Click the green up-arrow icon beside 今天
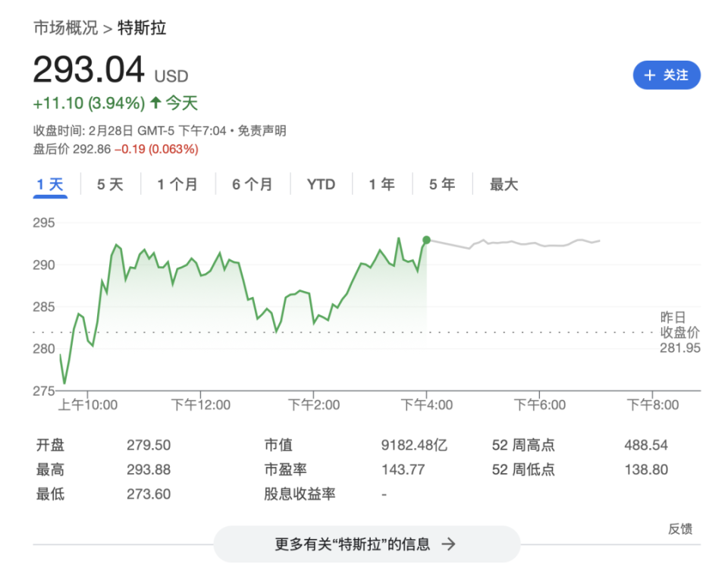This screenshot has height=564, width=728. [156, 102]
